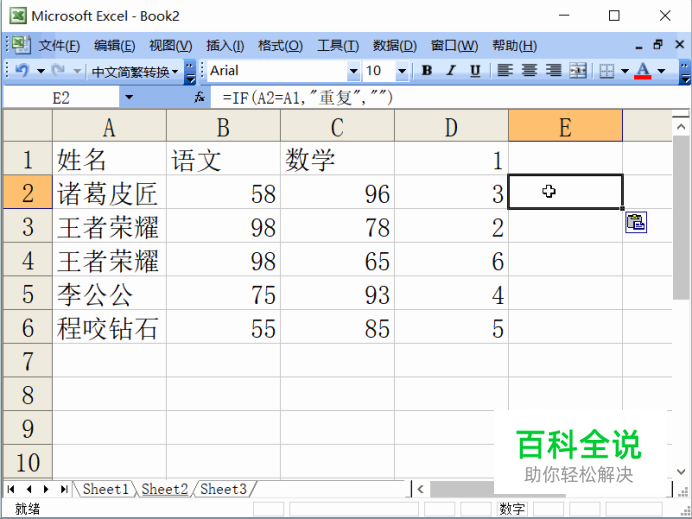Toggle Italic formatting

tap(451, 71)
